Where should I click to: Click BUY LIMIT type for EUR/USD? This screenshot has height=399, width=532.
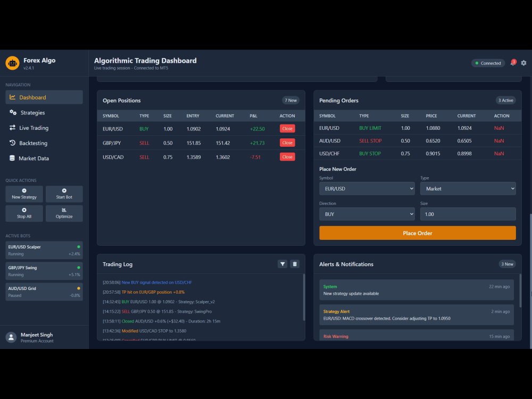pos(370,128)
